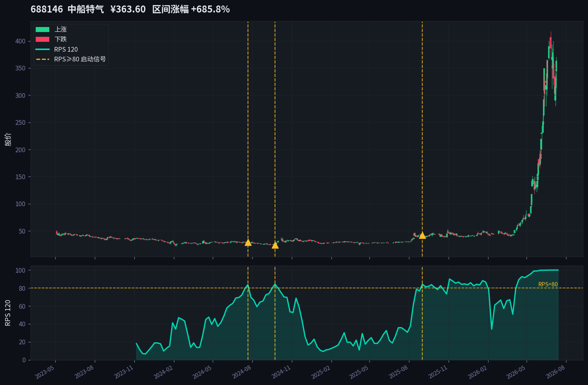Click the 350 price axis label
This screenshot has height=385, width=588.
coord(20,68)
